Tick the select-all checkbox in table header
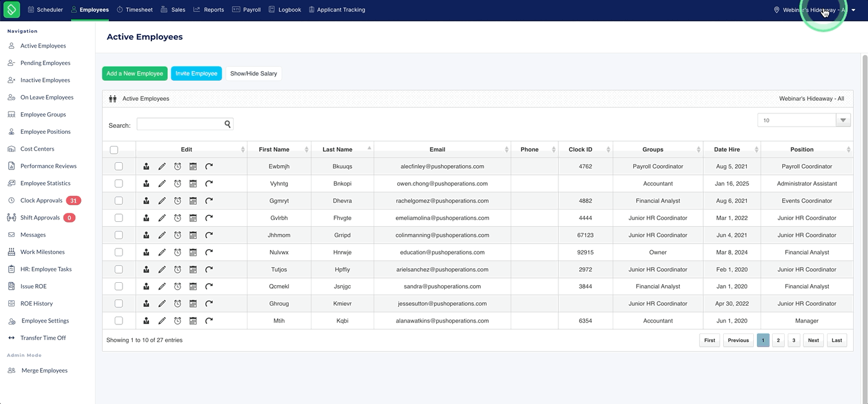Viewport: 868px width, 404px height. [114, 150]
